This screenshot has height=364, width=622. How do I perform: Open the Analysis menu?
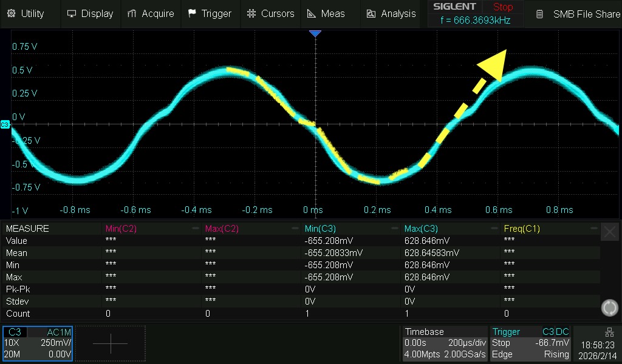tap(391, 13)
